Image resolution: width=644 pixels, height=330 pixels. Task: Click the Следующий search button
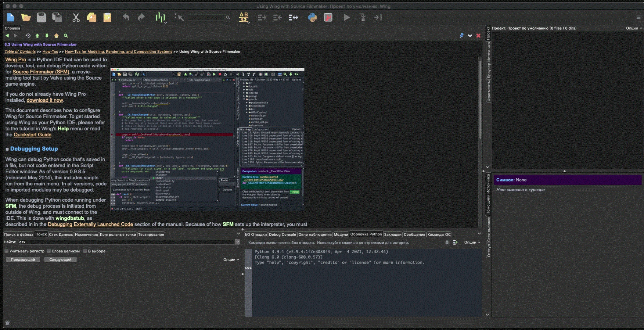(60, 260)
